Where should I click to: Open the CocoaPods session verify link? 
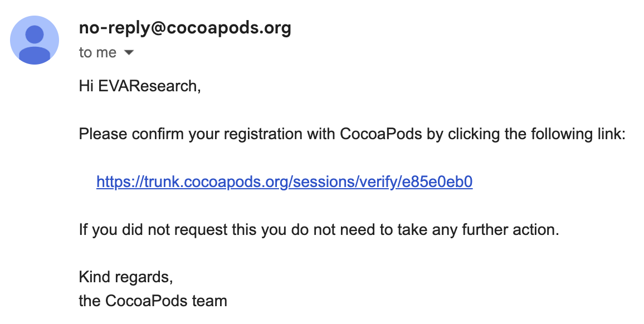click(x=284, y=181)
